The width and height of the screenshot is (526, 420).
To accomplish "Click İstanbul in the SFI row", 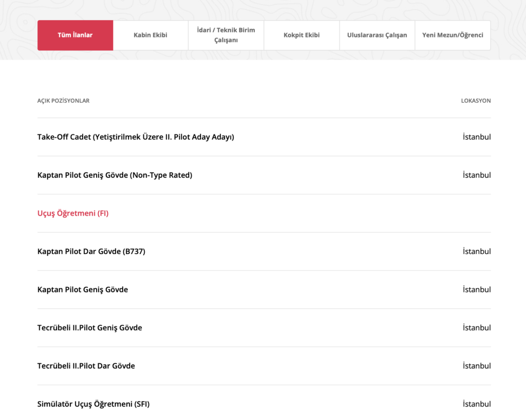I will [477, 404].
